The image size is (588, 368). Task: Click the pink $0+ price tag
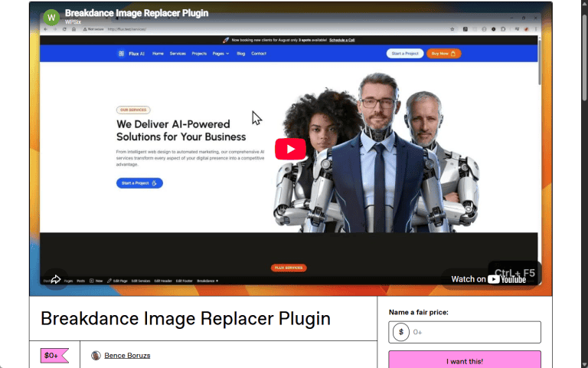(x=54, y=355)
